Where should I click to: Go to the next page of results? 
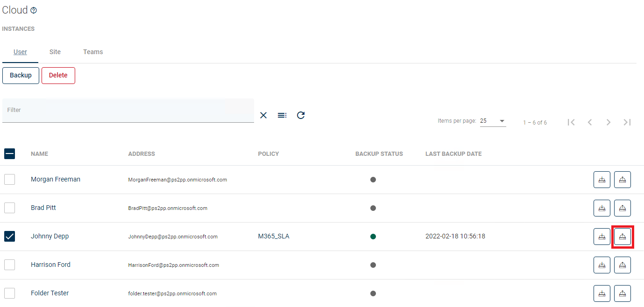pyautogui.click(x=608, y=122)
